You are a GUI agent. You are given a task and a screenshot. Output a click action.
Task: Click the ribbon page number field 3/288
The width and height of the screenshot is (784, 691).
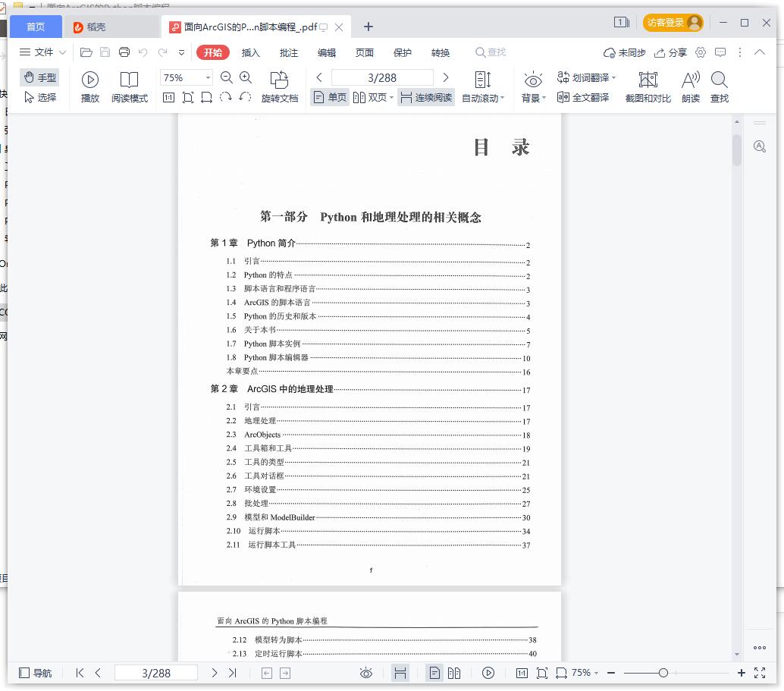[x=382, y=77]
